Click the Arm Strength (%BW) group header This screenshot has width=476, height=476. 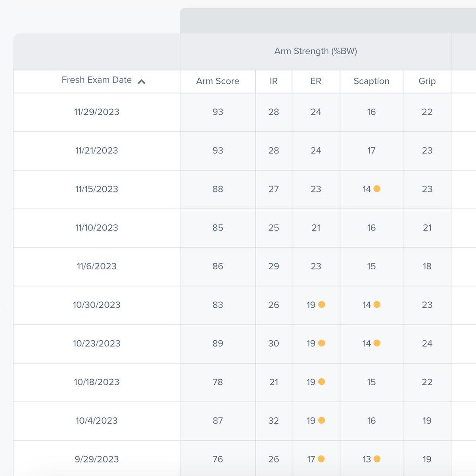316,51
